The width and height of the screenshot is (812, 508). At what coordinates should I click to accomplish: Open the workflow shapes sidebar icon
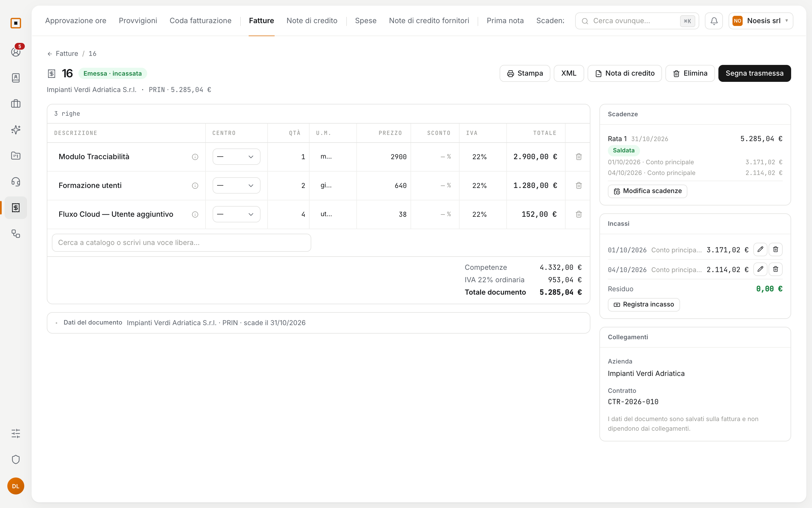[16, 233]
